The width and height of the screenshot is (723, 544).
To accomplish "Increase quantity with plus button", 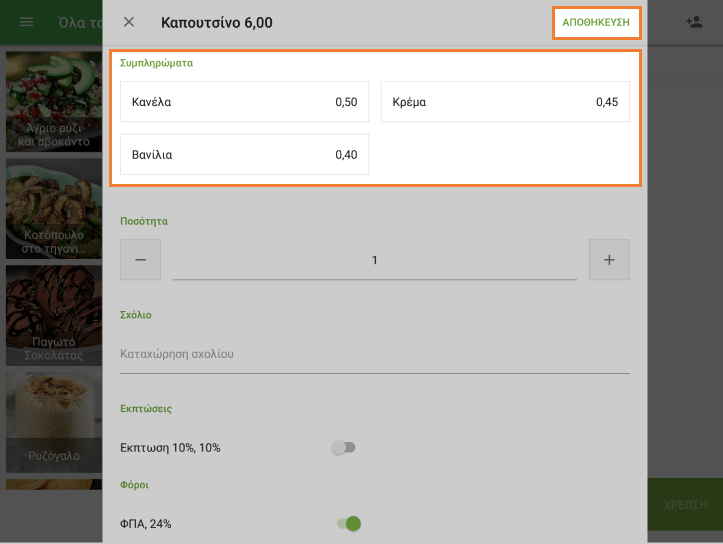I will (x=609, y=260).
